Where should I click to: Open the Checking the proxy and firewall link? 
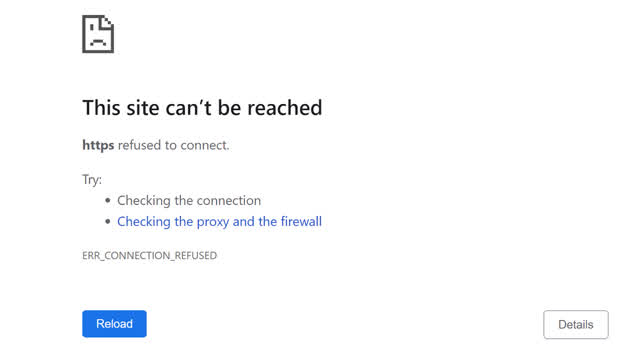pyautogui.click(x=220, y=222)
